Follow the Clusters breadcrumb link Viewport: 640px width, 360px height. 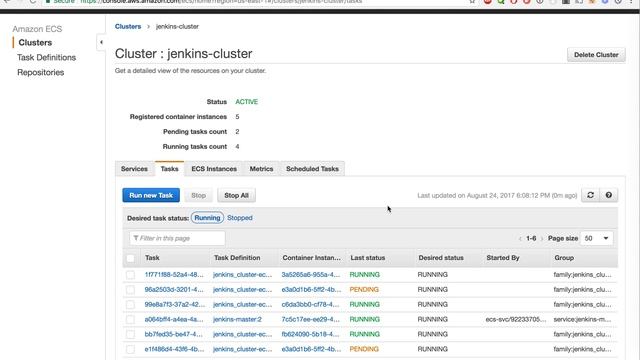click(x=128, y=26)
